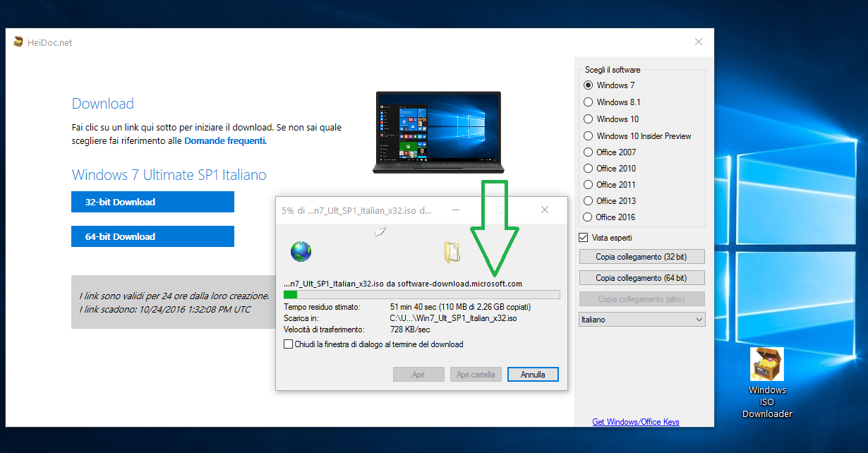Minimize the download progress dialog
The height and width of the screenshot is (453, 868).
457,210
